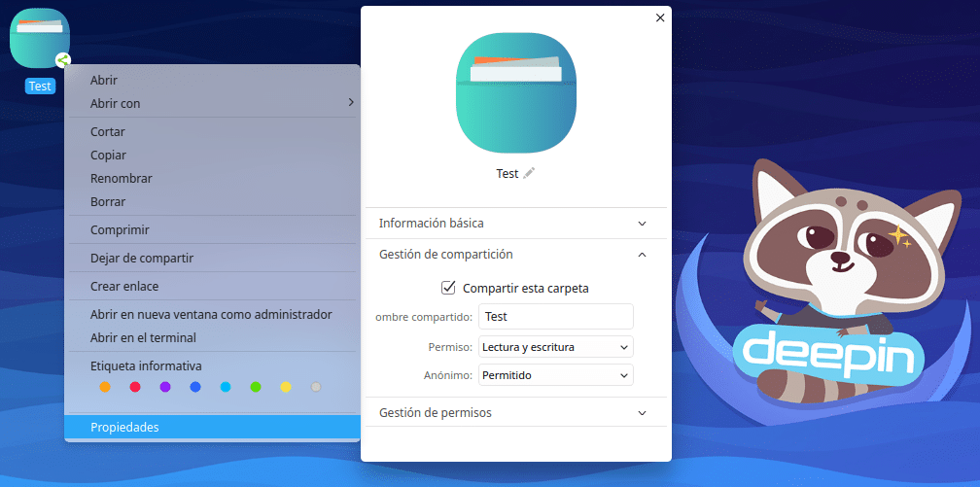This screenshot has width=980, height=487.
Task: Click the share badge on Test folder icon
Action: coord(62,60)
